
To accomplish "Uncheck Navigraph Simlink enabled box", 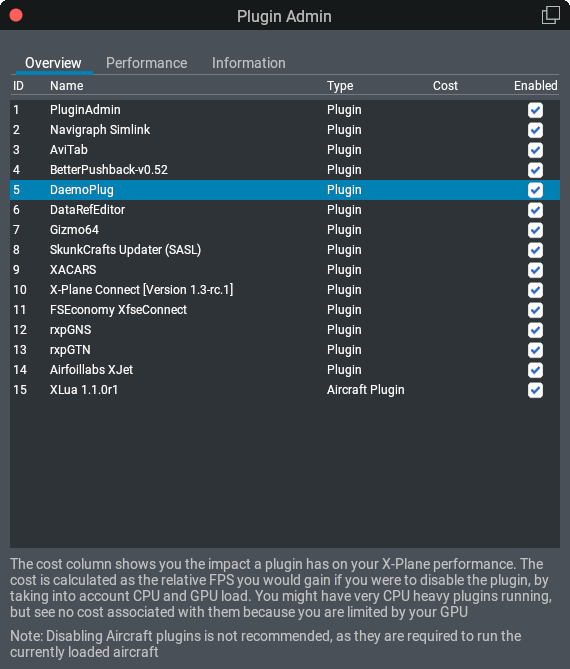I will point(535,130).
